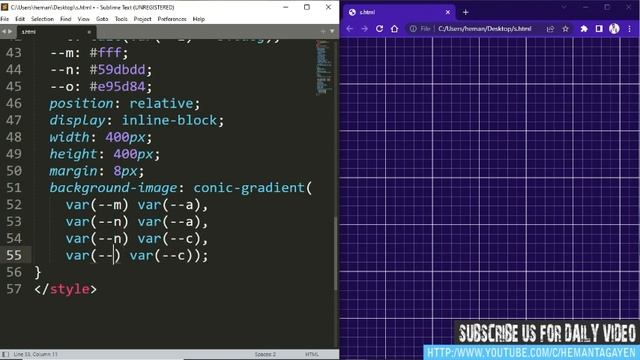Viewport: 640px width, 360px height.
Task: Click the #e95d84 color value
Action: [118, 87]
